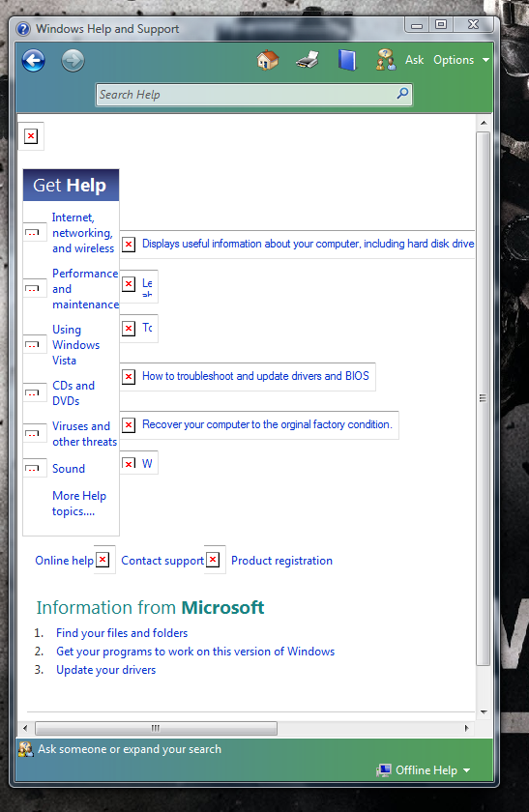
Task: Click the broken image beside Displays useful information
Action: (x=129, y=244)
